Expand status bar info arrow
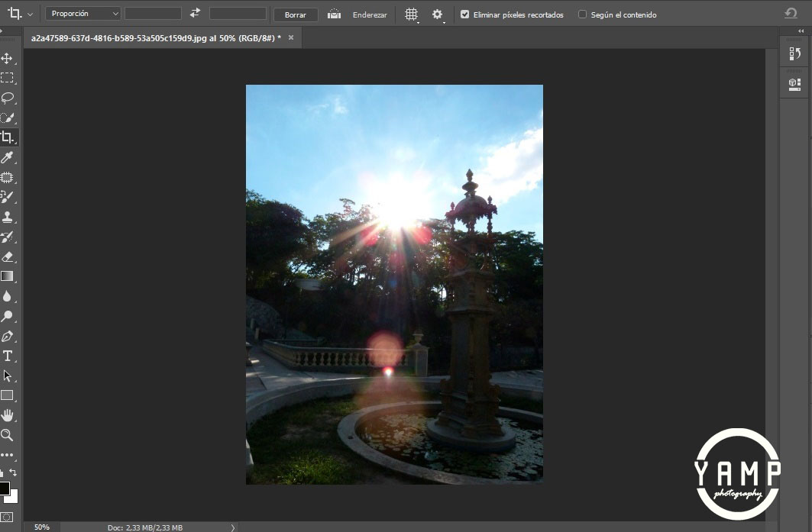 [232, 527]
